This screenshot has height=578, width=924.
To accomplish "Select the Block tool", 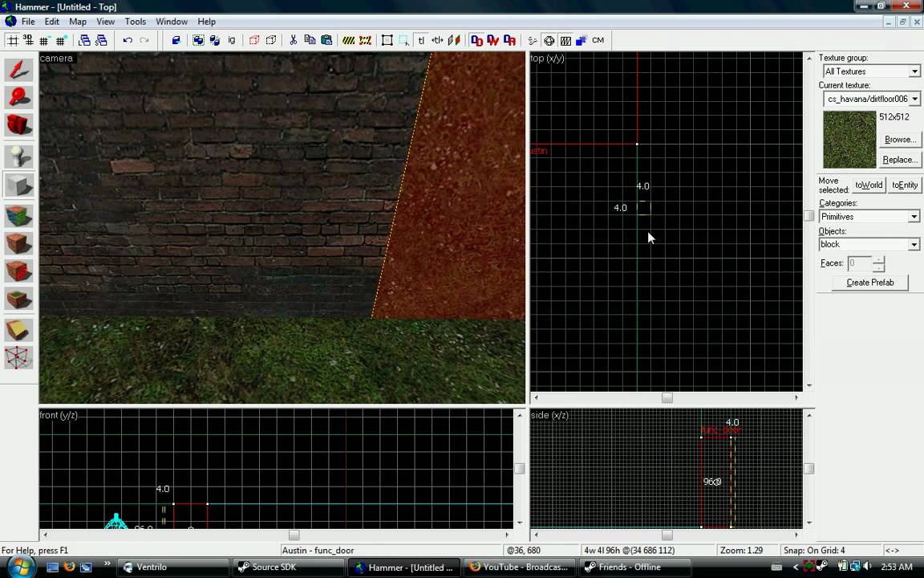I will pos(19,185).
